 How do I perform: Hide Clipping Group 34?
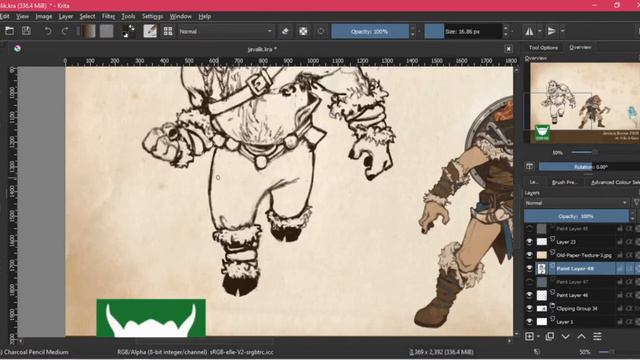point(529,308)
